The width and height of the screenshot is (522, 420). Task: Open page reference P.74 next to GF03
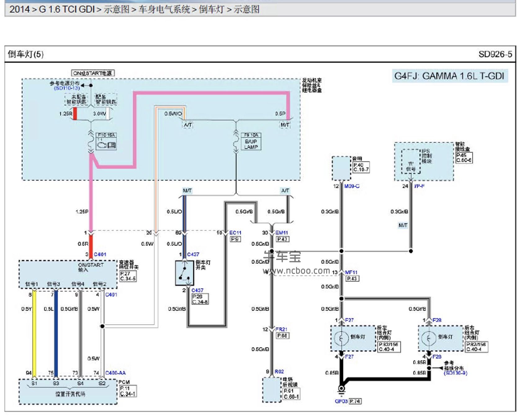click(355, 401)
